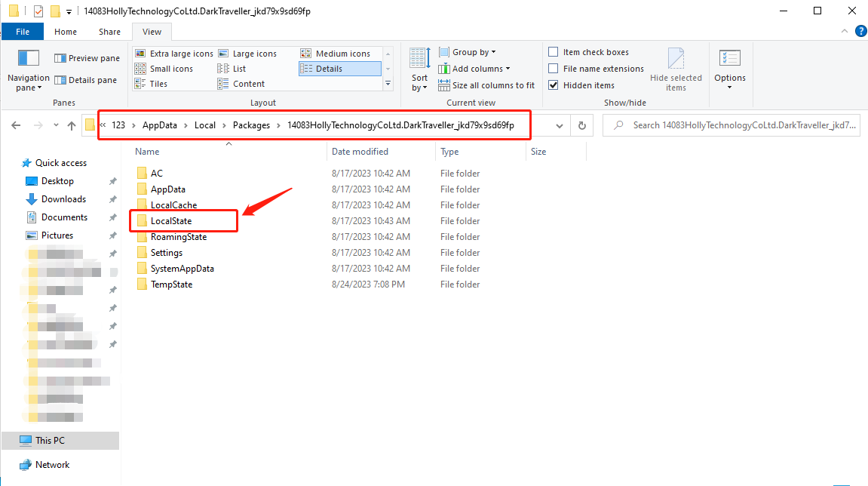Viewport: 868px width, 486px height.
Task: Choose Small icons layout
Action: point(164,69)
